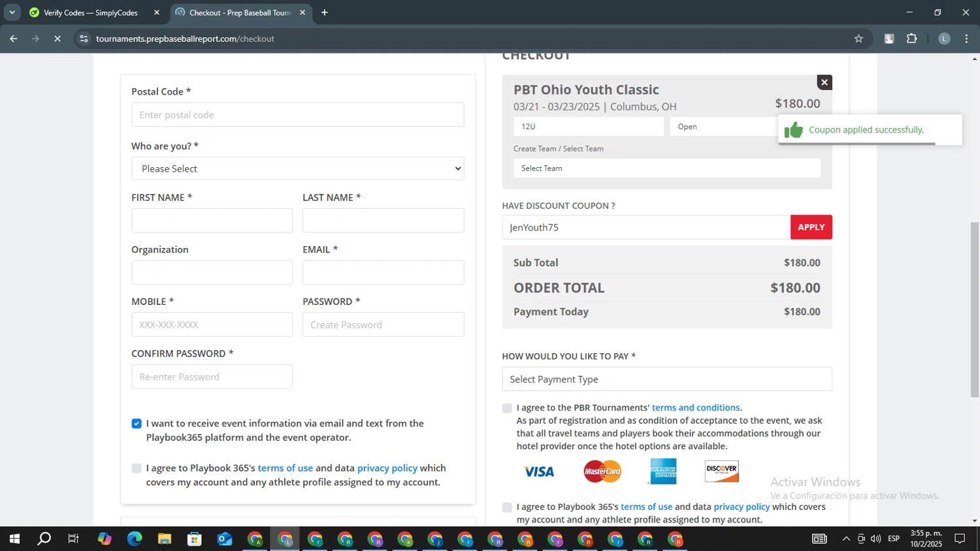Open Outlook from the taskbar
This screenshot has height=551, width=980.
pos(225,539)
